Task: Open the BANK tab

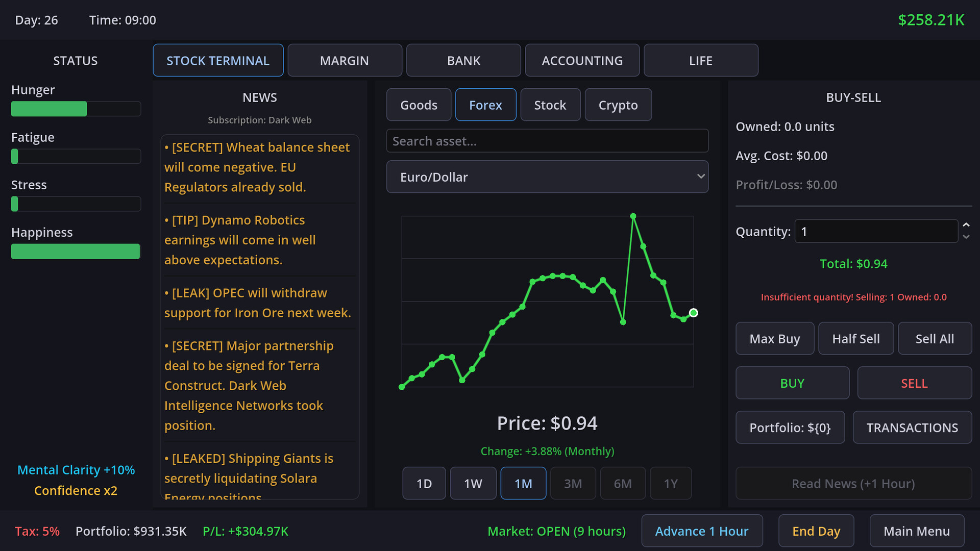Action: [463, 61]
